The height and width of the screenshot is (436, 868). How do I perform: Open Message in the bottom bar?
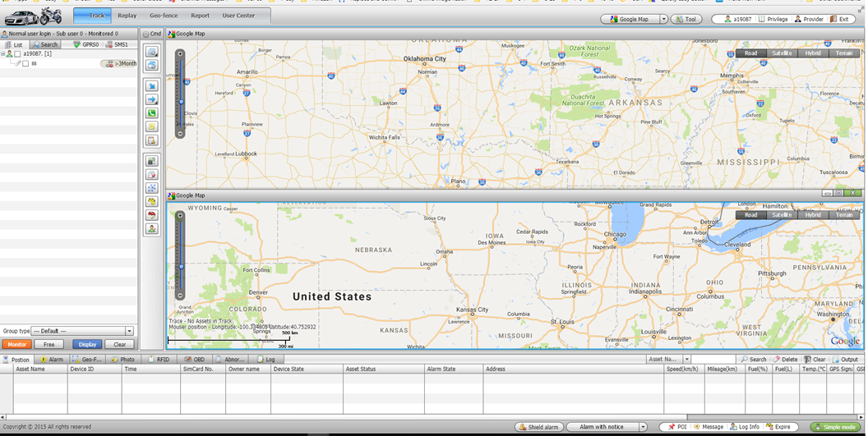point(709,427)
